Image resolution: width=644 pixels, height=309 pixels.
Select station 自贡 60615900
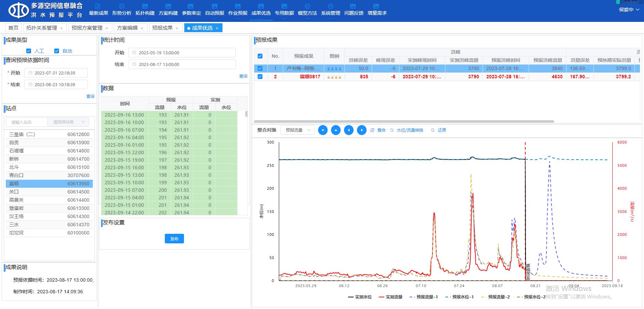49,143
